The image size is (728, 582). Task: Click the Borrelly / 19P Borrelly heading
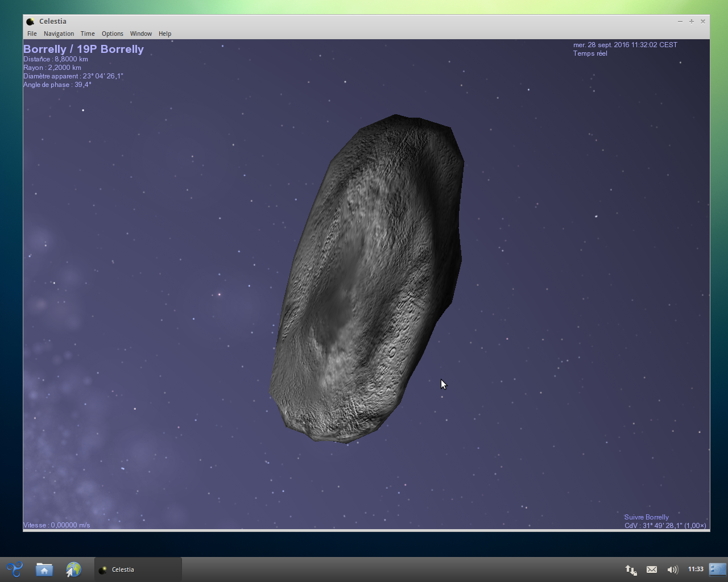(84, 49)
